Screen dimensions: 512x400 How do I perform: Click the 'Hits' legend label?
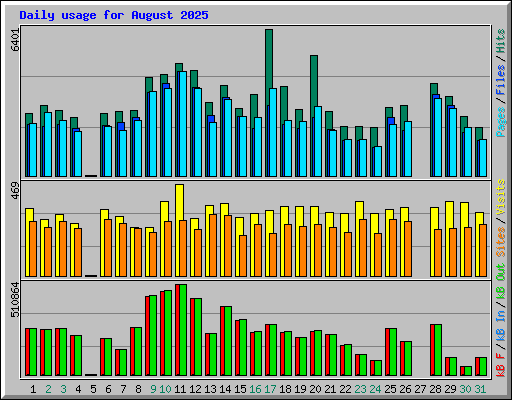click(x=501, y=41)
